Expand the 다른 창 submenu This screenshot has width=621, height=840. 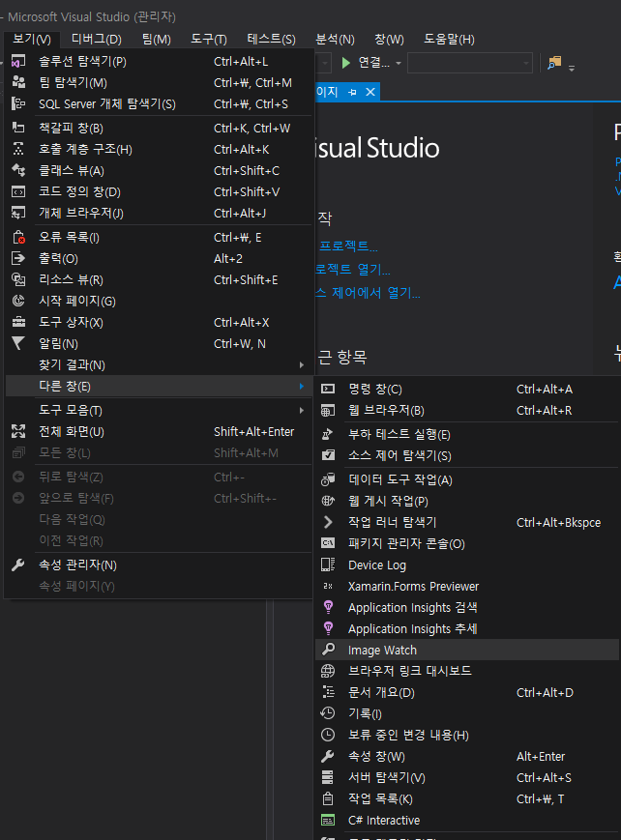click(302, 387)
